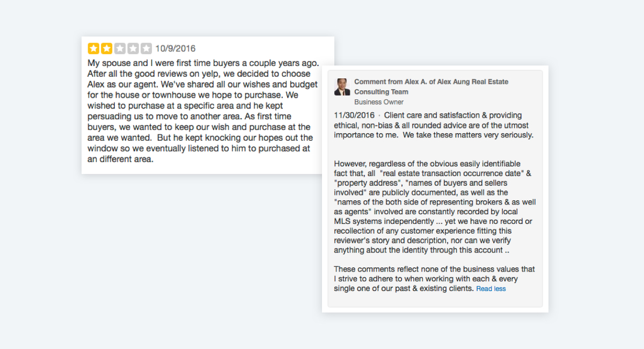Click the review date 10/9/2016
644x349 pixels.
(x=175, y=49)
